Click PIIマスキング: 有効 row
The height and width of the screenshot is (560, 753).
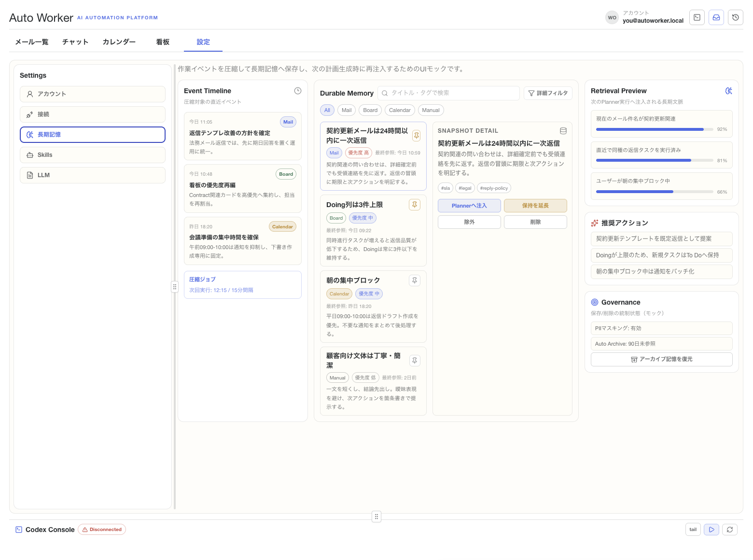[661, 328]
